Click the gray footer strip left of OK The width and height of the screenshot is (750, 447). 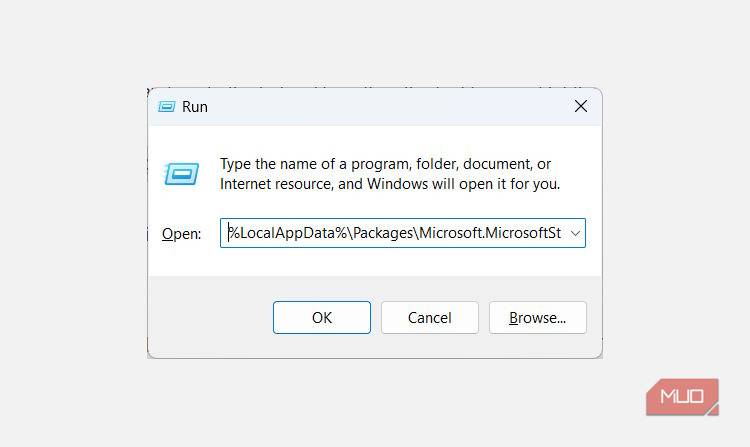pyautogui.click(x=210, y=318)
